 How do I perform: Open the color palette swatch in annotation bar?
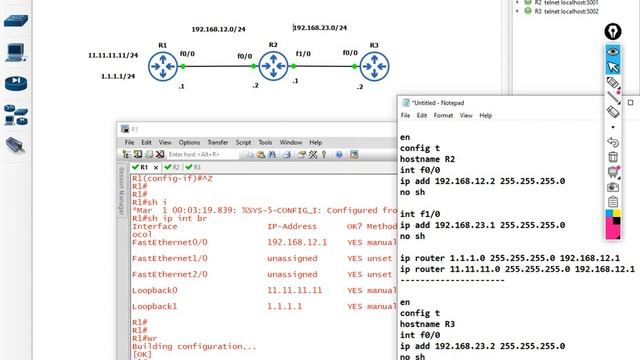pos(613,224)
